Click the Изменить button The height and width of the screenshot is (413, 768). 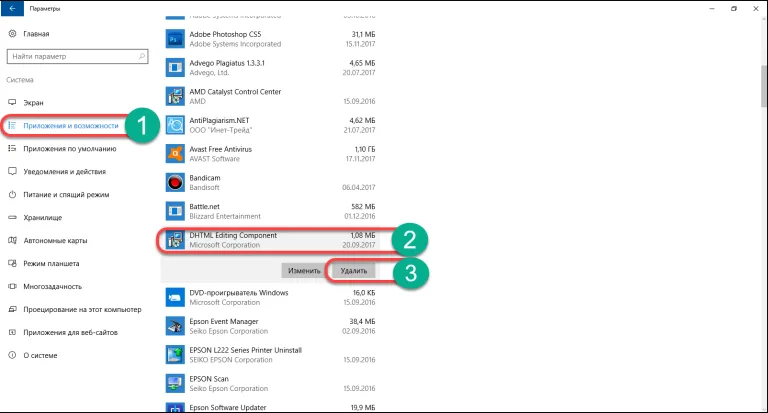coord(304,270)
